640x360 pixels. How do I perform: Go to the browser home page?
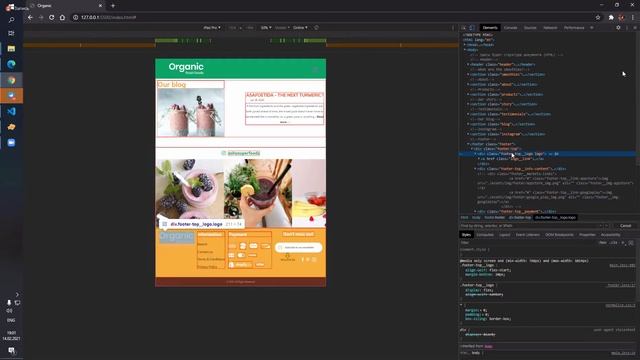click(62, 18)
